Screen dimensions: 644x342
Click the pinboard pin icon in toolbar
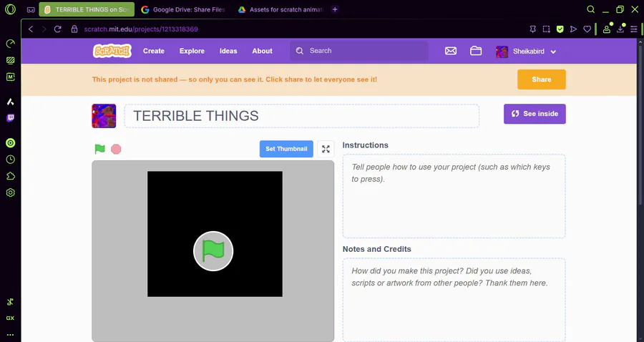(x=532, y=29)
